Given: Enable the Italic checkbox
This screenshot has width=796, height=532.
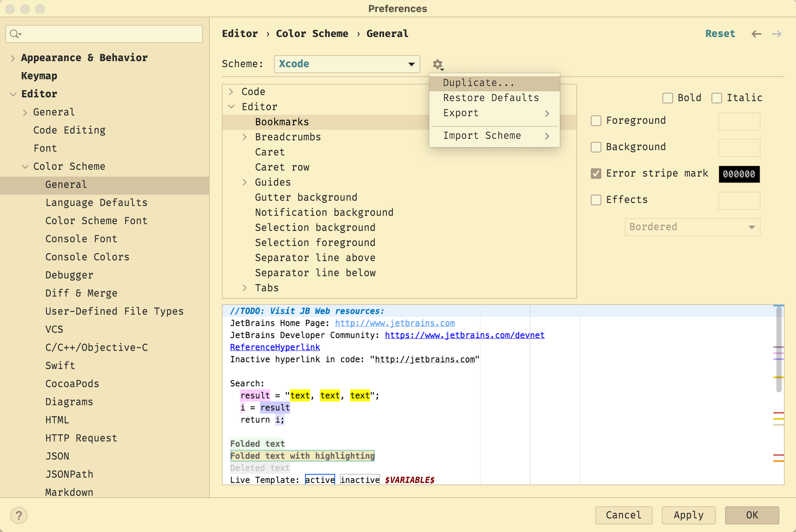Looking at the screenshot, I should pos(717,98).
